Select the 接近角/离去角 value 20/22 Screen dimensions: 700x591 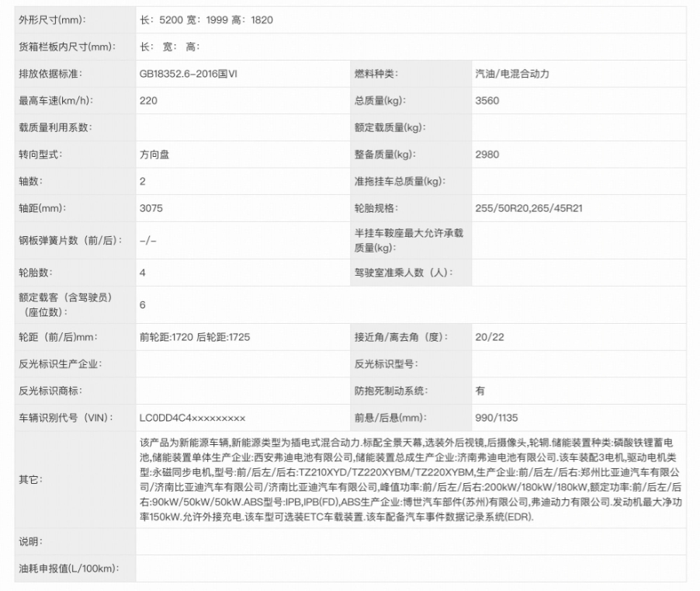tap(489, 337)
